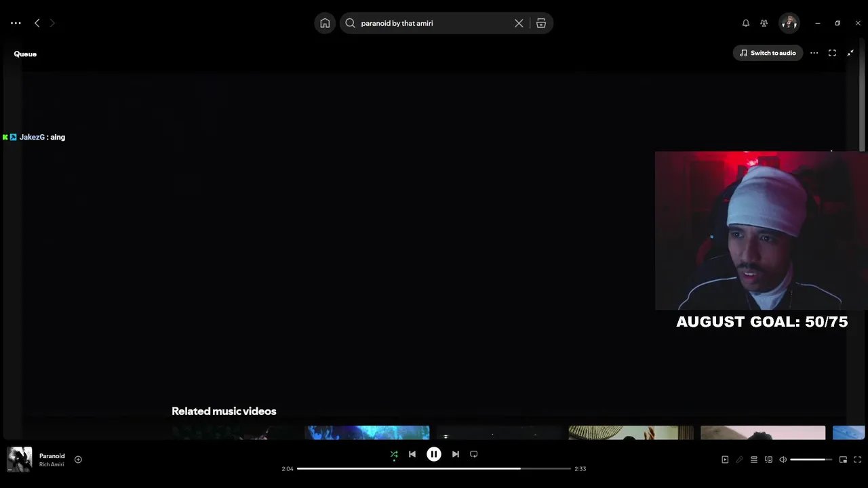Image resolution: width=868 pixels, height=488 pixels.
Task: Click the Paranoid album cover thumbnail
Action: 19,460
